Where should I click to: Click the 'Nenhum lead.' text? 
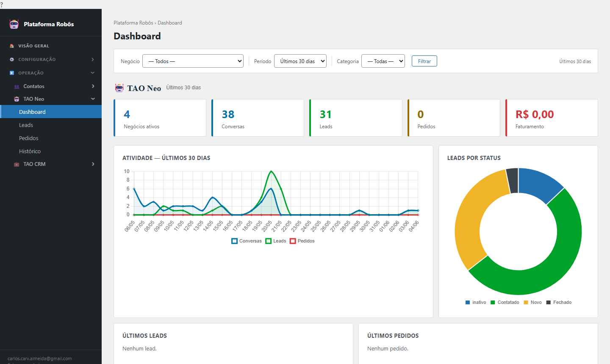[139, 349]
